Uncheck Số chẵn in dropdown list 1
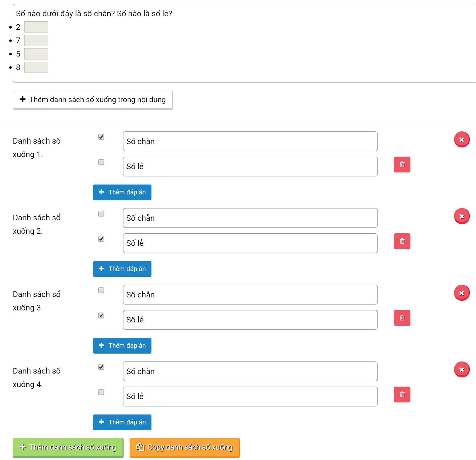476x460 pixels. point(101,137)
